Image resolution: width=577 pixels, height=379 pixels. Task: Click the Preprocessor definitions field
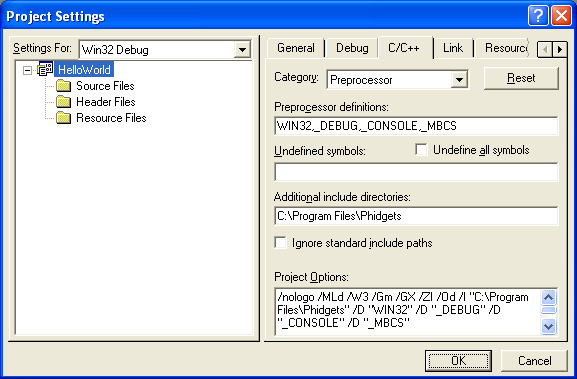(x=416, y=126)
